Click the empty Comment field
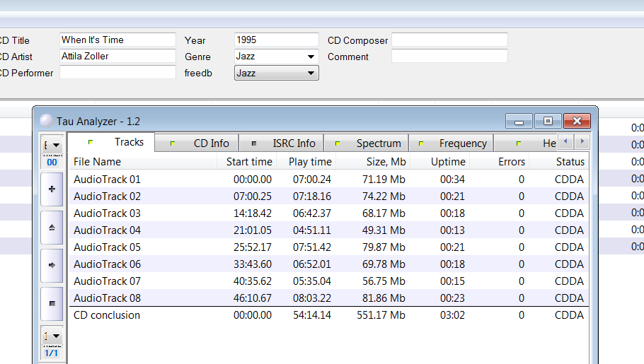Image resolution: width=644 pixels, height=364 pixels. pyautogui.click(x=449, y=57)
